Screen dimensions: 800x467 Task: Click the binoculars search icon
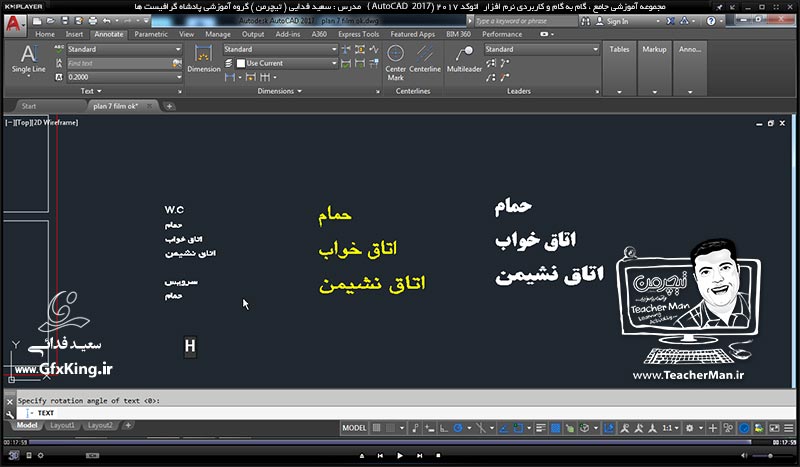(x=585, y=21)
